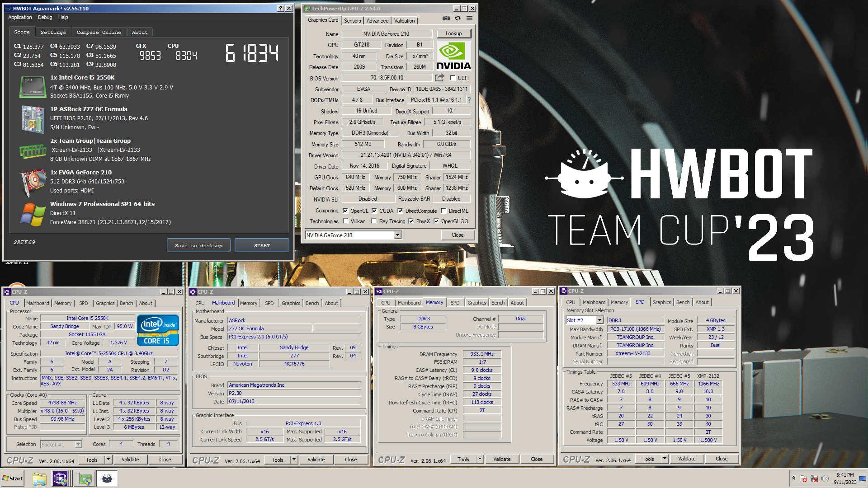
Task: Click the Action Center flag tray icon
Action: (803, 479)
